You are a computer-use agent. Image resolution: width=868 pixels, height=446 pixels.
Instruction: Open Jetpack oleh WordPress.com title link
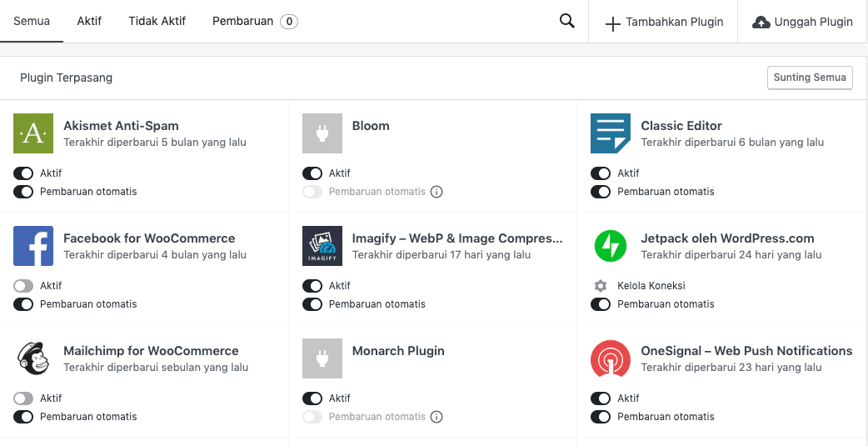tap(727, 238)
